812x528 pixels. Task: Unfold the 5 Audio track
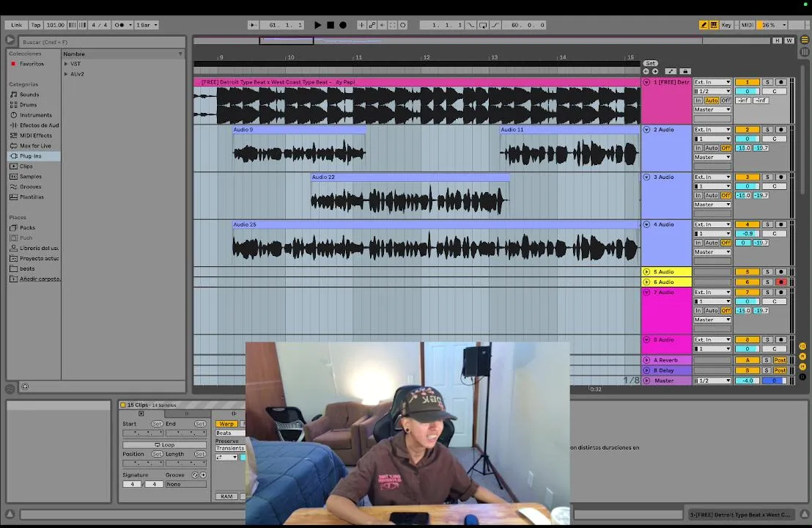pyautogui.click(x=646, y=271)
